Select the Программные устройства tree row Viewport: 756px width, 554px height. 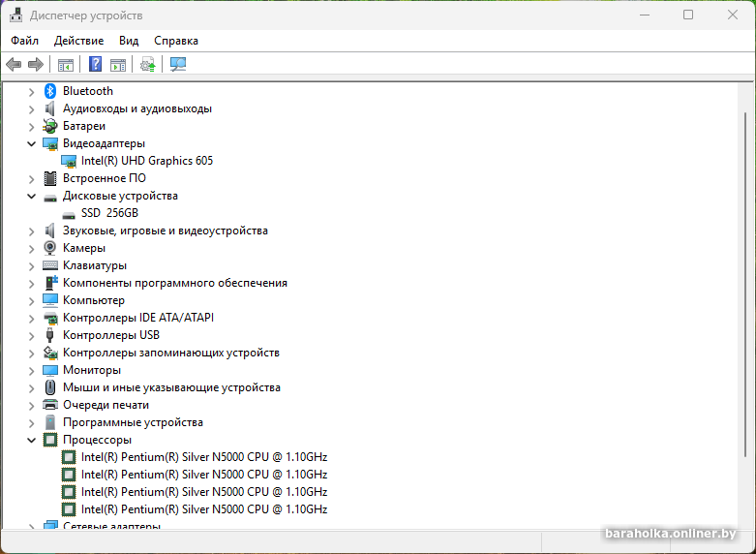click(x=133, y=422)
